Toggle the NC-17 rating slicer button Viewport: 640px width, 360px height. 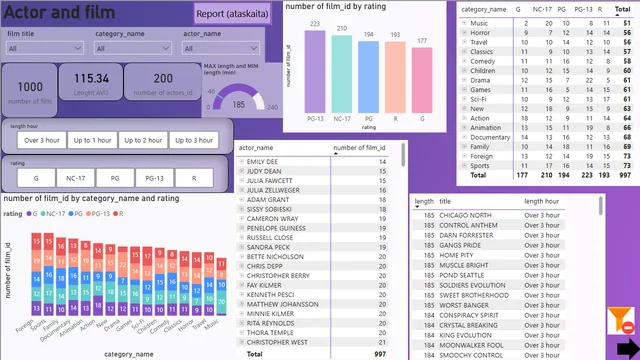tap(76, 178)
